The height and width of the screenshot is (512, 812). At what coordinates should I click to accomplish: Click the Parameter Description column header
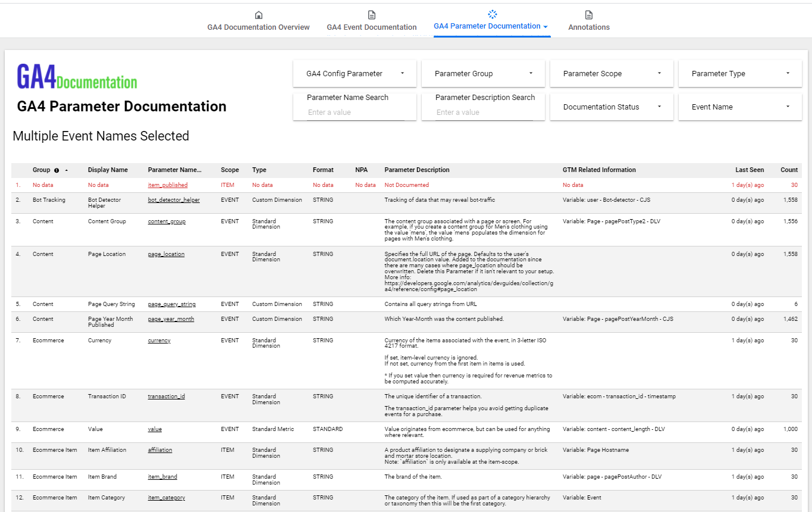click(x=417, y=170)
